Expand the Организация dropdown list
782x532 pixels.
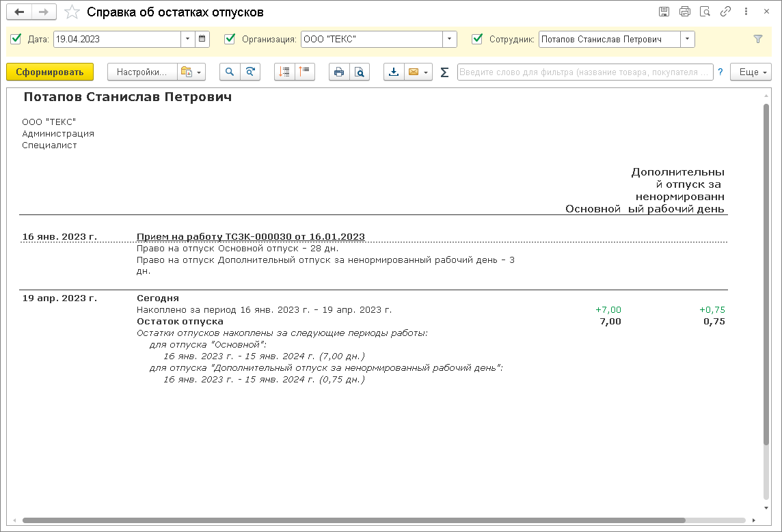click(x=449, y=39)
